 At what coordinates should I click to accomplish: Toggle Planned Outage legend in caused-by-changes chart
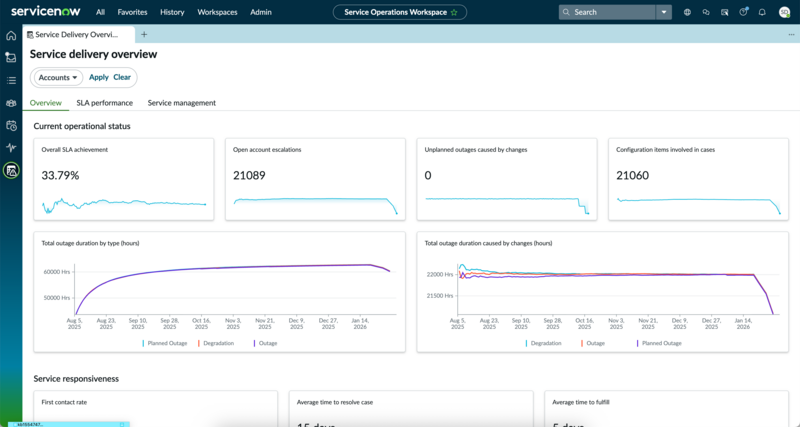point(659,343)
